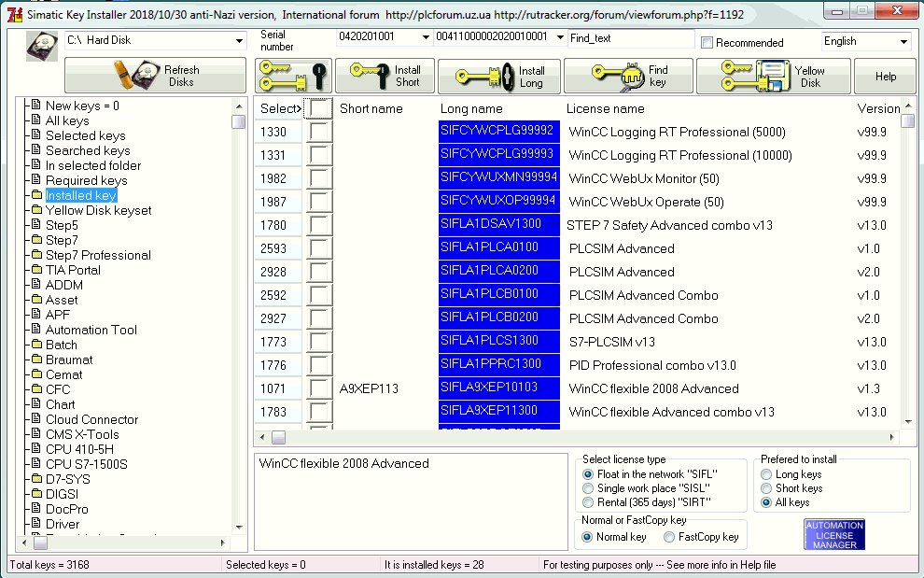Click the License name column header

tap(605, 108)
